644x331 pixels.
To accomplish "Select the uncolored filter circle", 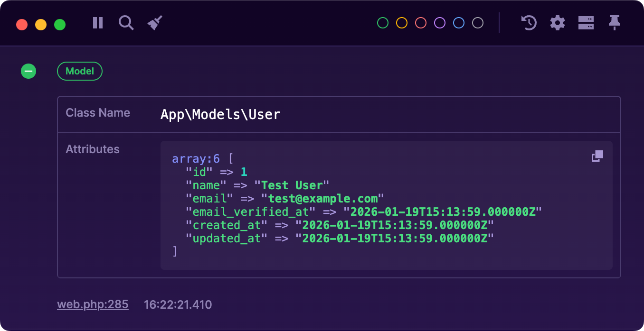I will (x=477, y=22).
